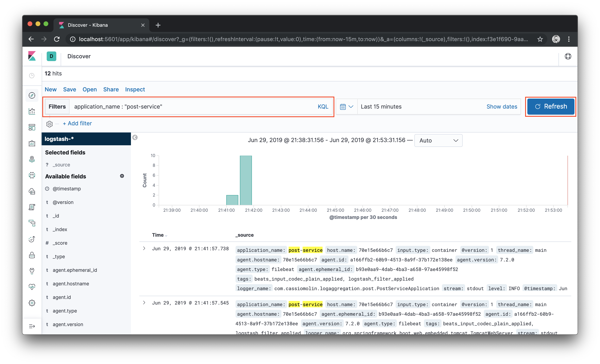Click the filter options gear icon
The image size is (600, 364).
pyautogui.click(x=50, y=124)
